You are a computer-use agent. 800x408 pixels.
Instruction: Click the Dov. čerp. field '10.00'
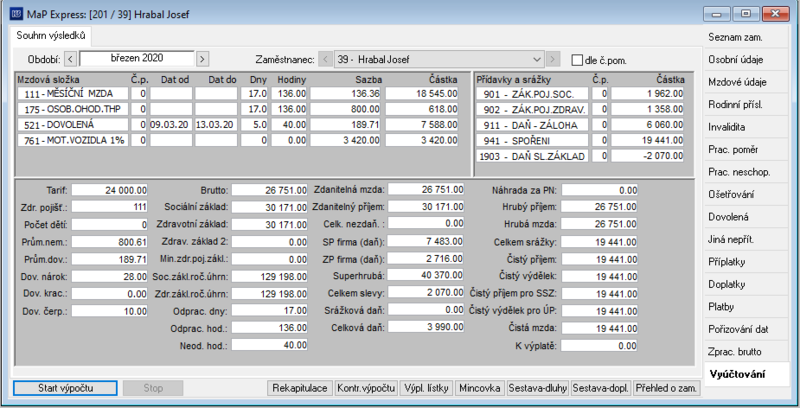click(x=109, y=311)
